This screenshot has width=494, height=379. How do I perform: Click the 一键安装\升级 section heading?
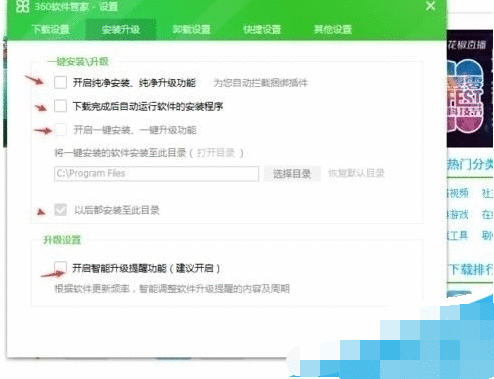78,62
